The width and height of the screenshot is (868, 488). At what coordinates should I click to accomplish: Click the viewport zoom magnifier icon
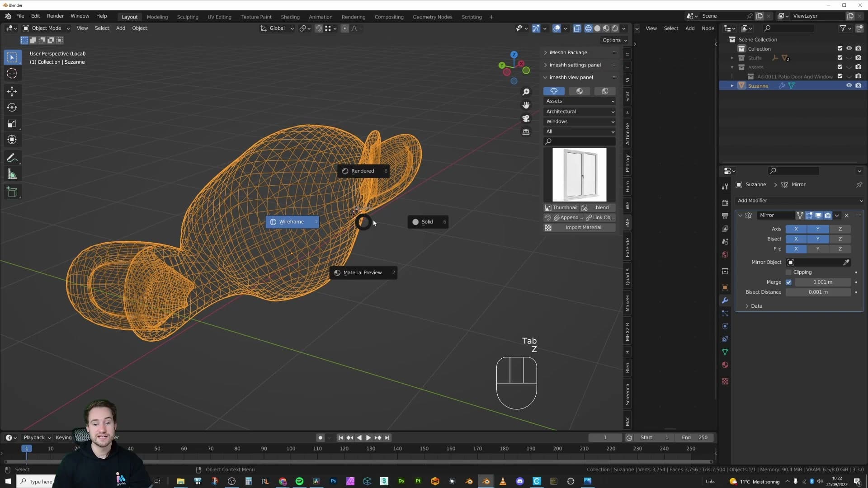526,92
